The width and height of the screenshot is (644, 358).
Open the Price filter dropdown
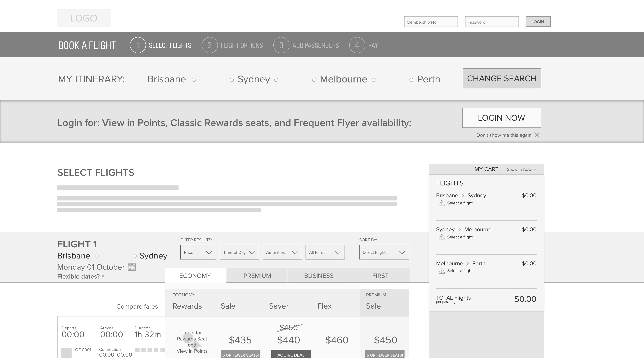coord(198,252)
